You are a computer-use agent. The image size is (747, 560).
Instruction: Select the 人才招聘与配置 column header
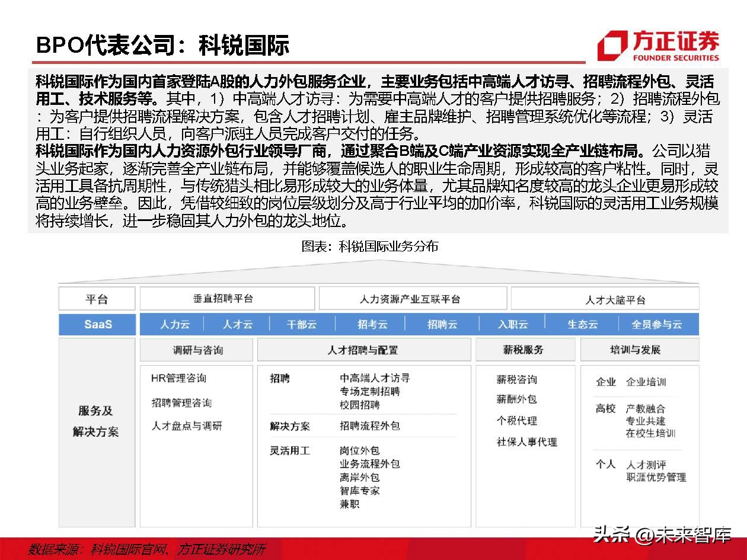(364, 350)
